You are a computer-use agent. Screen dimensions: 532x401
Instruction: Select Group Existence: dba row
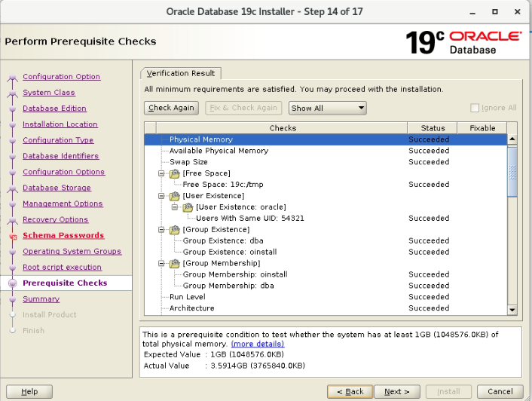point(326,241)
